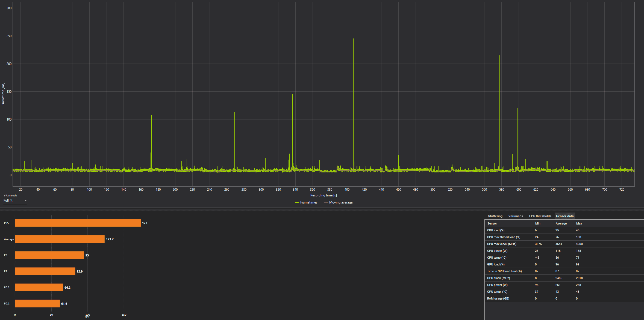Click the Average column header in sensor table
Screen dimensions: 644x320
[561, 223]
